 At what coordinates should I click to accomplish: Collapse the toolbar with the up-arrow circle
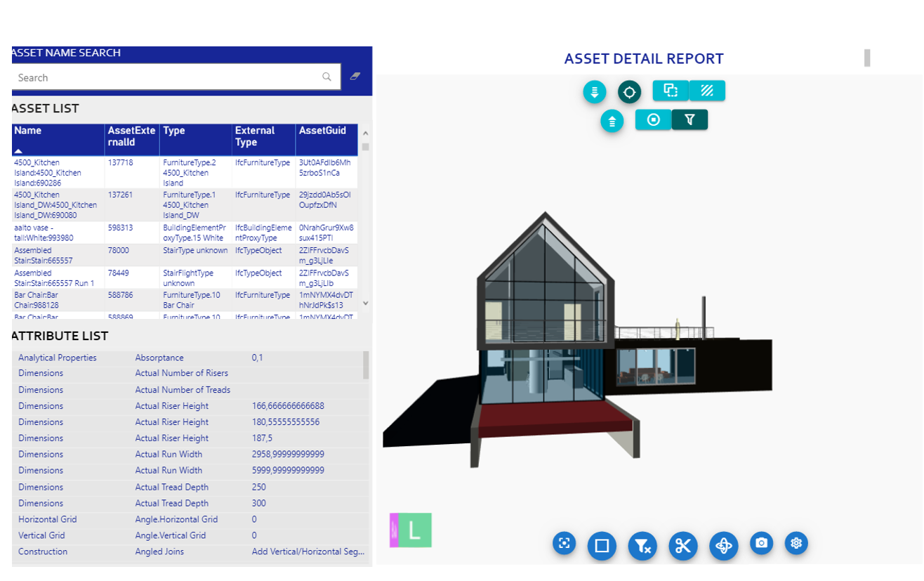(x=612, y=121)
